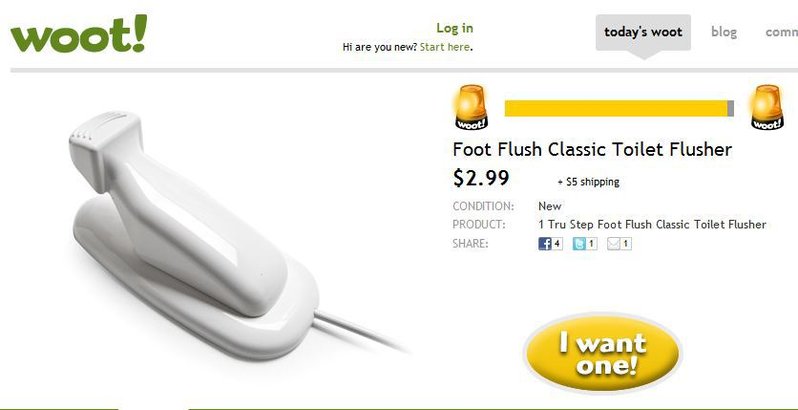Open the partially visible community tab
This screenshot has width=798, height=410.
[x=781, y=32]
